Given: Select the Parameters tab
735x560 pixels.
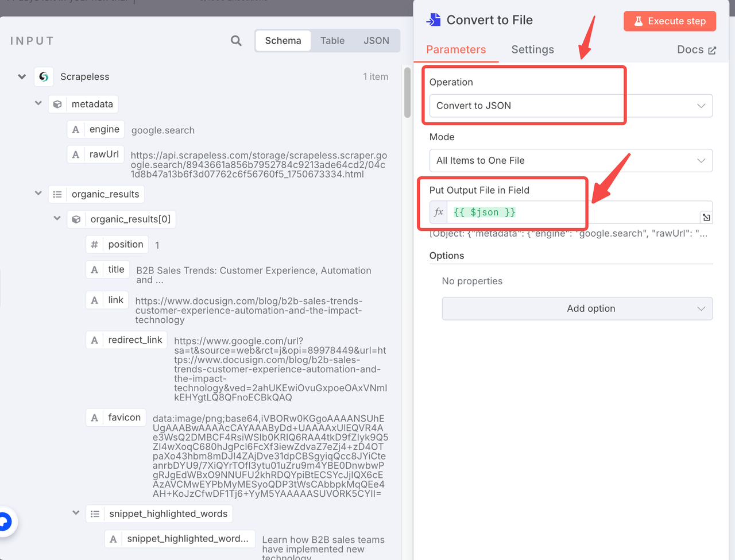Looking at the screenshot, I should click(x=456, y=50).
